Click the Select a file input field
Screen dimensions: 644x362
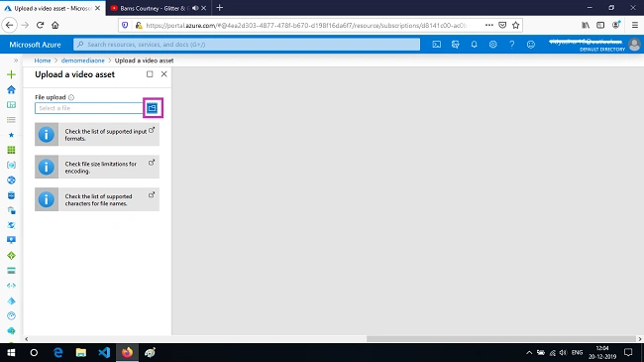pyautogui.click(x=89, y=108)
